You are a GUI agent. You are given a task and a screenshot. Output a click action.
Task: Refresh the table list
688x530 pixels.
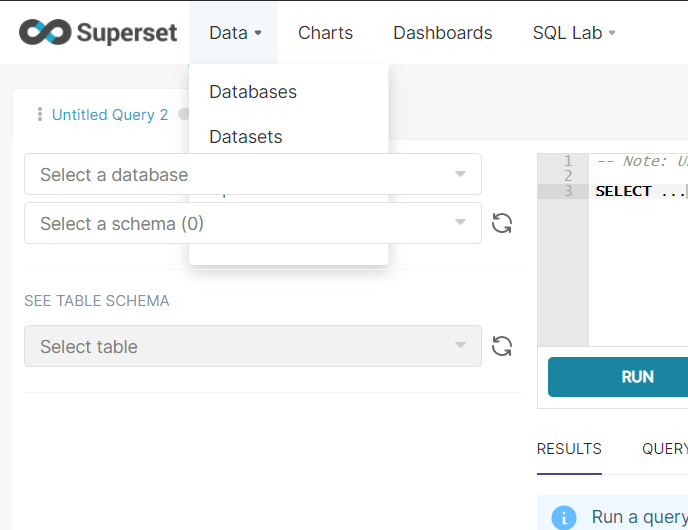pos(502,346)
